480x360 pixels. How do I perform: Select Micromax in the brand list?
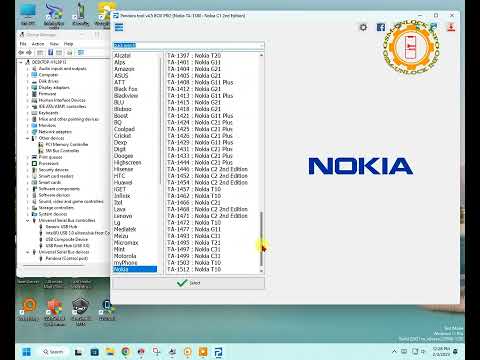(x=126, y=242)
